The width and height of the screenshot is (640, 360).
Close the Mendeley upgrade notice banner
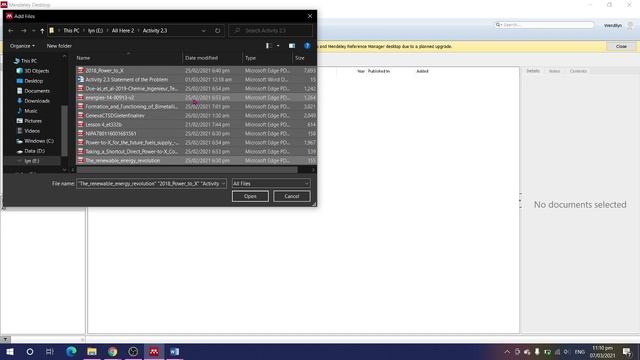pyautogui.click(x=621, y=47)
